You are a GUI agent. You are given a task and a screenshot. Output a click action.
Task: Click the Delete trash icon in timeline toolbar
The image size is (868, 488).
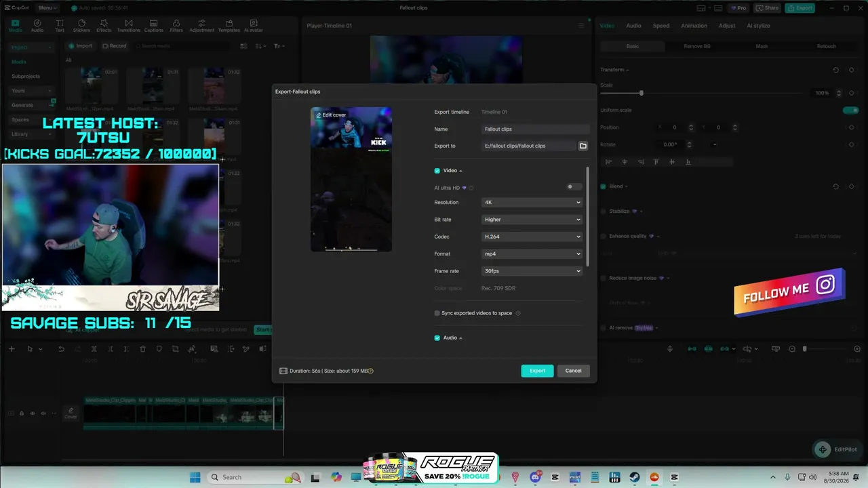pos(142,349)
